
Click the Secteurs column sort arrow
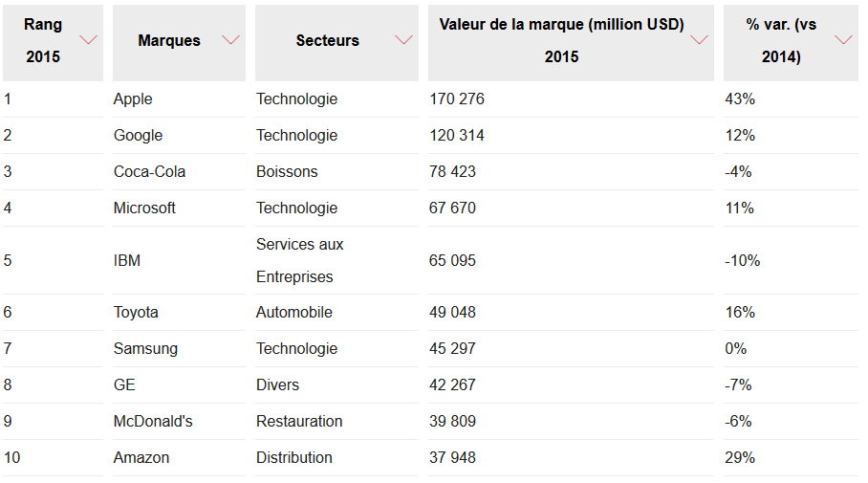403,40
